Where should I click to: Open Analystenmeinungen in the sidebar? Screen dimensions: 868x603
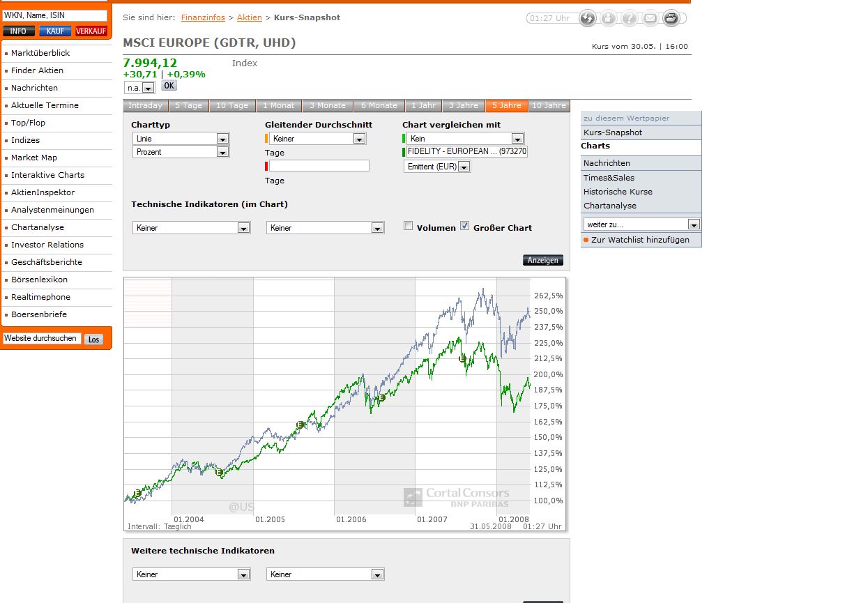(52, 210)
